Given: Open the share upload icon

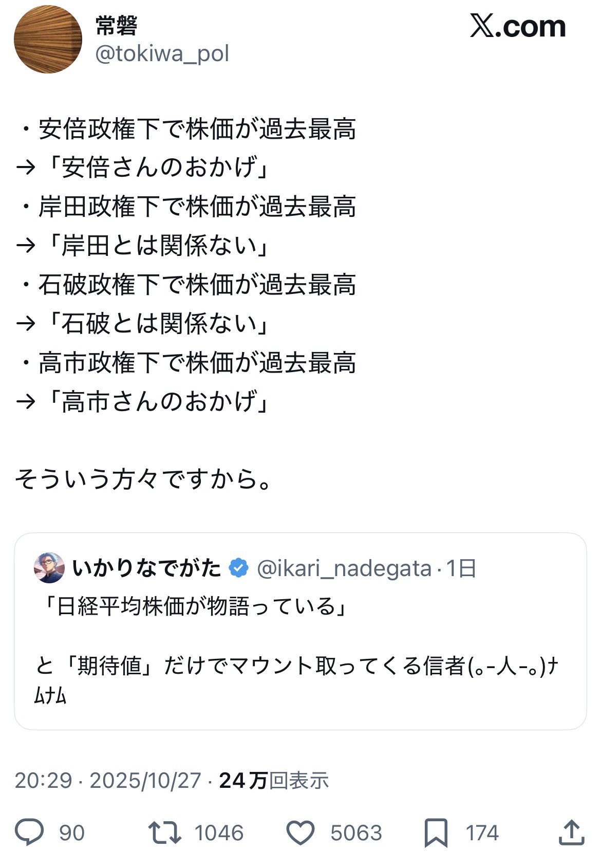Looking at the screenshot, I should pos(571,832).
